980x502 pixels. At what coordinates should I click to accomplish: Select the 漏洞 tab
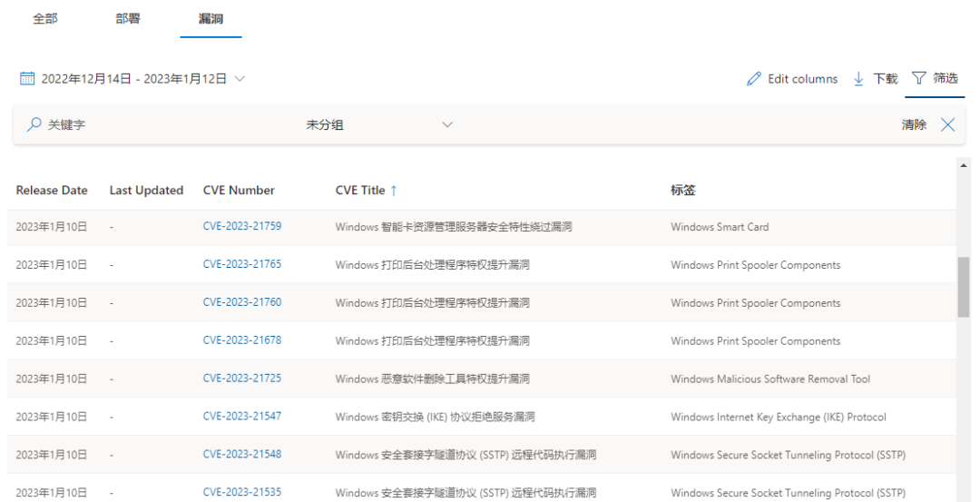211,19
